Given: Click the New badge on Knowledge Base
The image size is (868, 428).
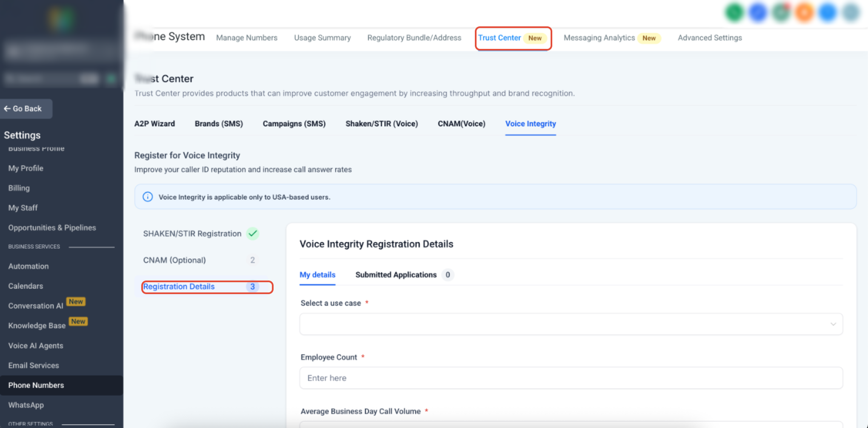Looking at the screenshot, I should pyautogui.click(x=78, y=322).
